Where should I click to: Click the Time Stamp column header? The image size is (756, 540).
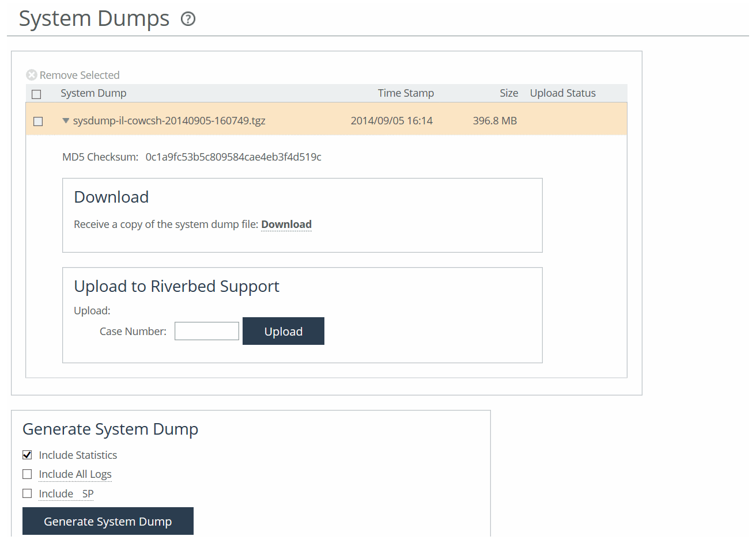(x=406, y=93)
